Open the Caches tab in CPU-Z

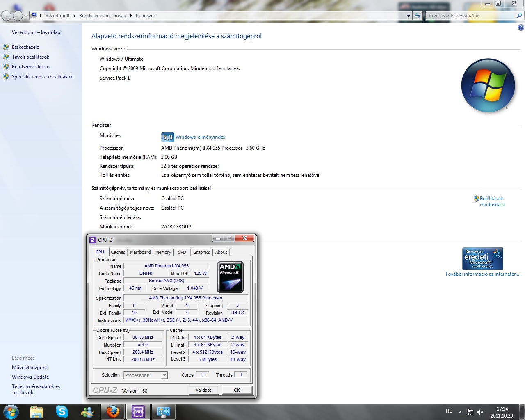pos(118,252)
